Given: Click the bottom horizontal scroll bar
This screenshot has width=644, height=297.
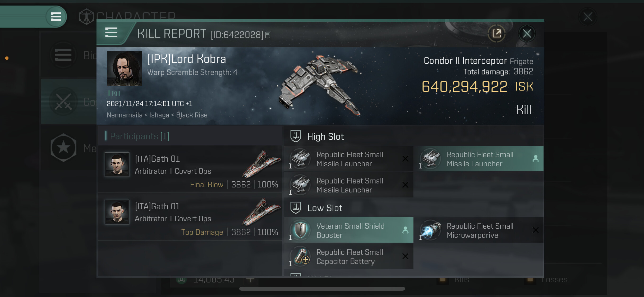Looking at the screenshot, I should [x=322, y=289].
